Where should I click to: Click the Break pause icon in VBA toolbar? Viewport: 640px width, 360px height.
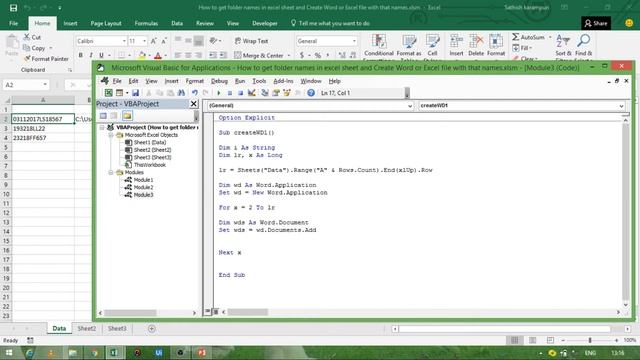pos(230,93)
